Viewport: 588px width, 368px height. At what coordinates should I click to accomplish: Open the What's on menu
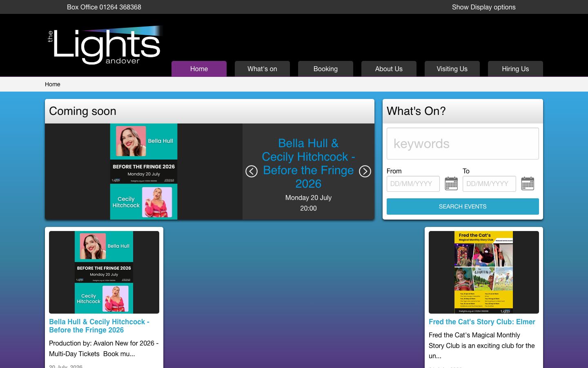click(262, 69)
